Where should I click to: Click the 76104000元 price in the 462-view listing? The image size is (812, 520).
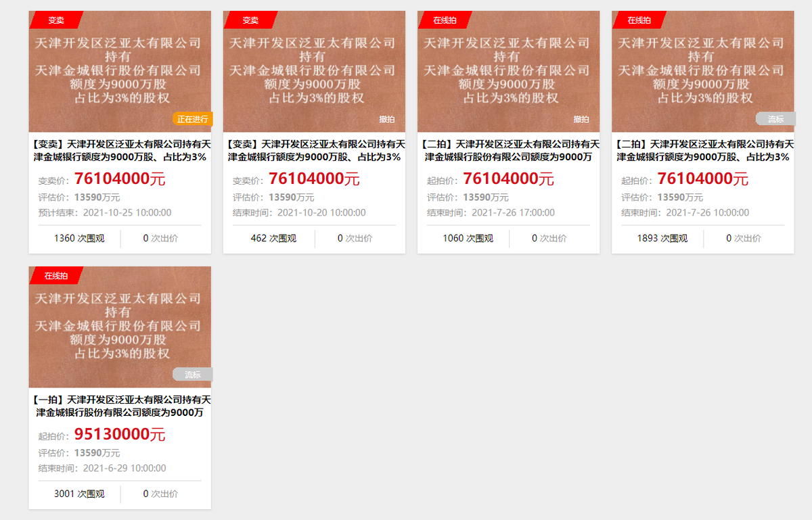click(314, 179)
